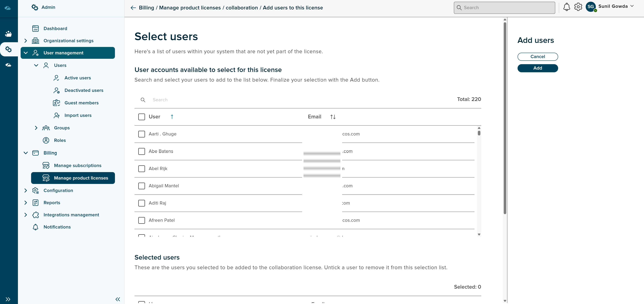Open Manage subscriptions menu item
The height and width of the screenshot is (304, 644).
coord(78,165)
